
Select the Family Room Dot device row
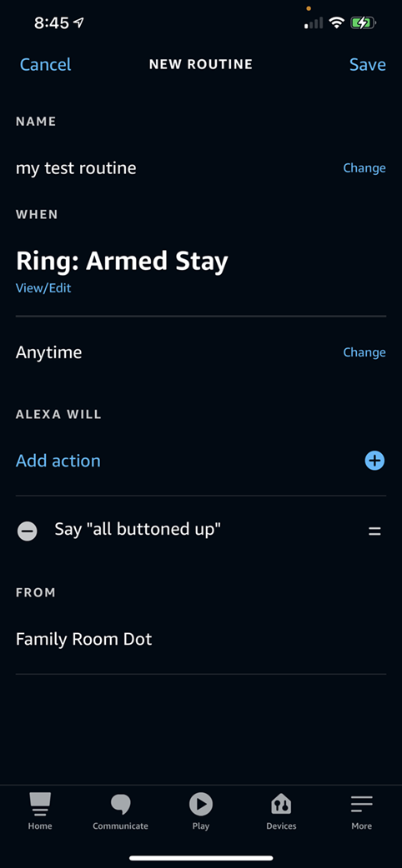201,640
